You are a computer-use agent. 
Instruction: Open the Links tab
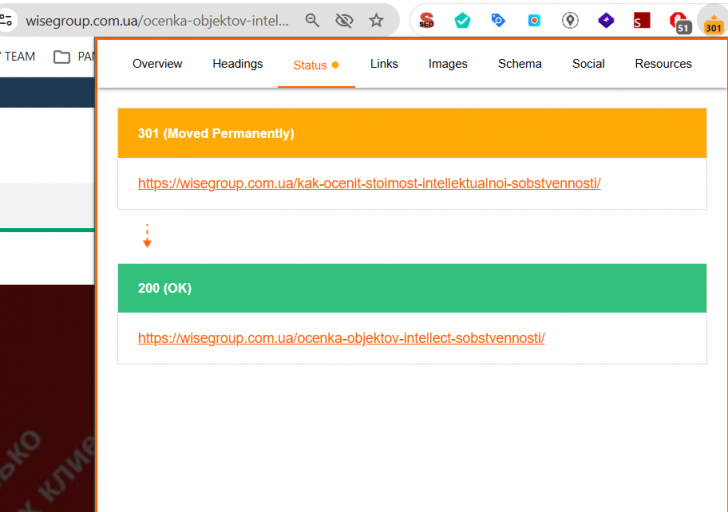[384, 64]
